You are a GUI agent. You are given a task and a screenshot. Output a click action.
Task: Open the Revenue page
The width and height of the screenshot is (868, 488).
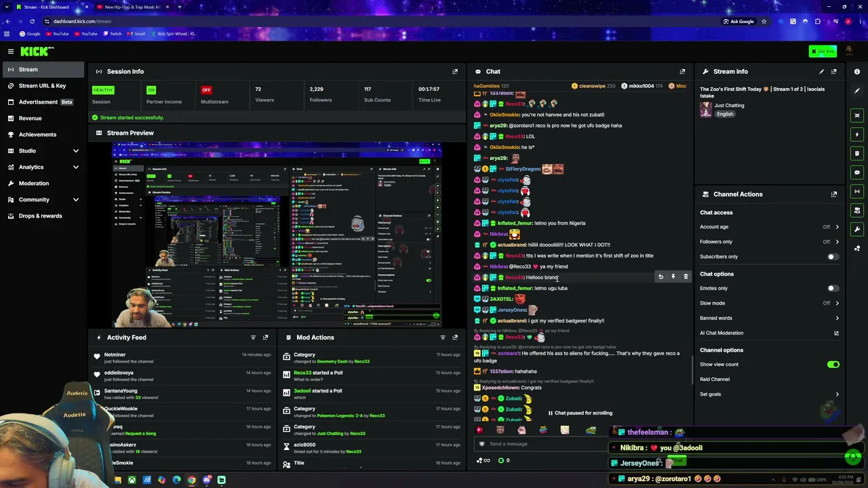(x=43, y=118)
